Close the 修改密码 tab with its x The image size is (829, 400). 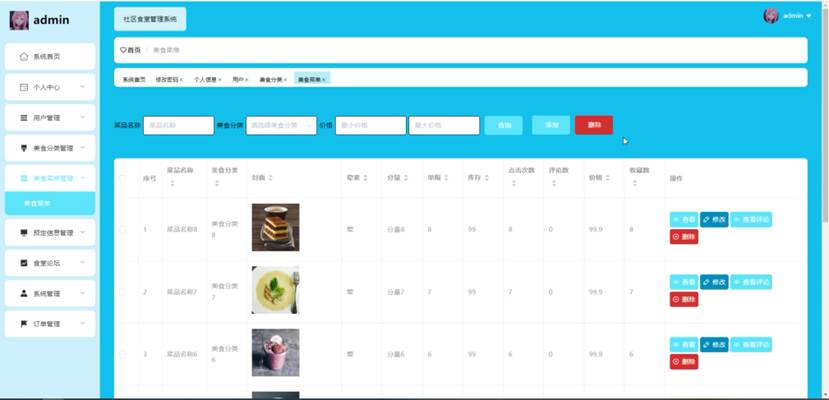[181, 80]
